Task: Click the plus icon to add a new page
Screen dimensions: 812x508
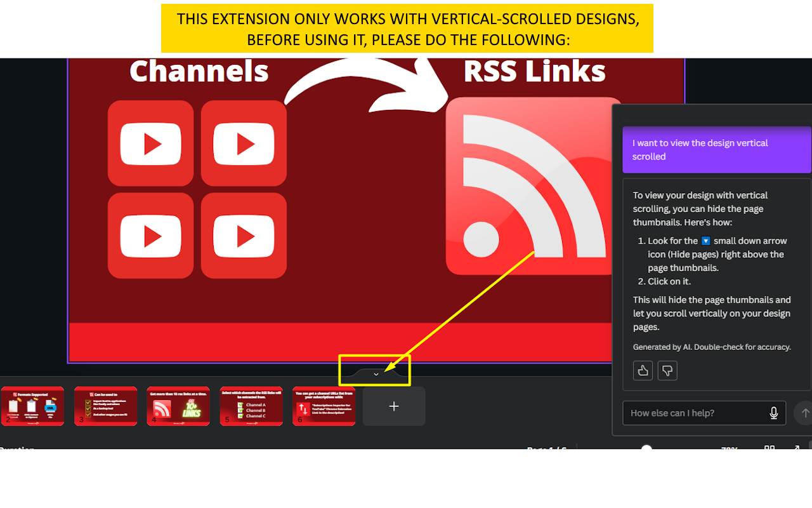Action: [x=393, y=406]
